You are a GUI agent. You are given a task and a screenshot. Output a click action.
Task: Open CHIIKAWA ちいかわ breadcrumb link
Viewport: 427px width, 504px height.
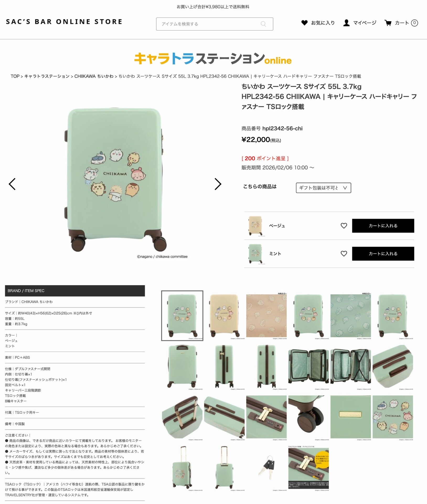(x=94, y=76)
